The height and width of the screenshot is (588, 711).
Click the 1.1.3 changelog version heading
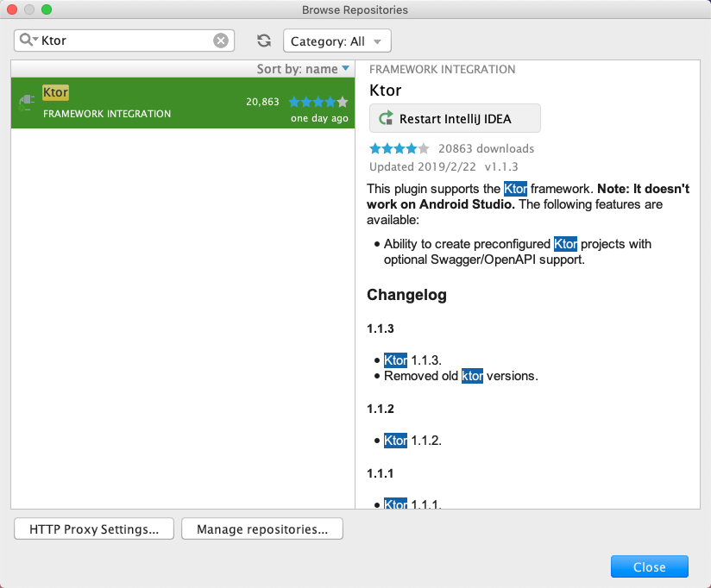coord(381,328)
